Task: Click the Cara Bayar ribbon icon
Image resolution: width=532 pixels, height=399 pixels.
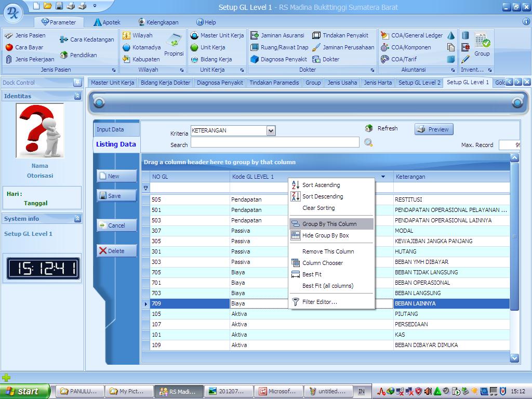Action: pos(9,47)
